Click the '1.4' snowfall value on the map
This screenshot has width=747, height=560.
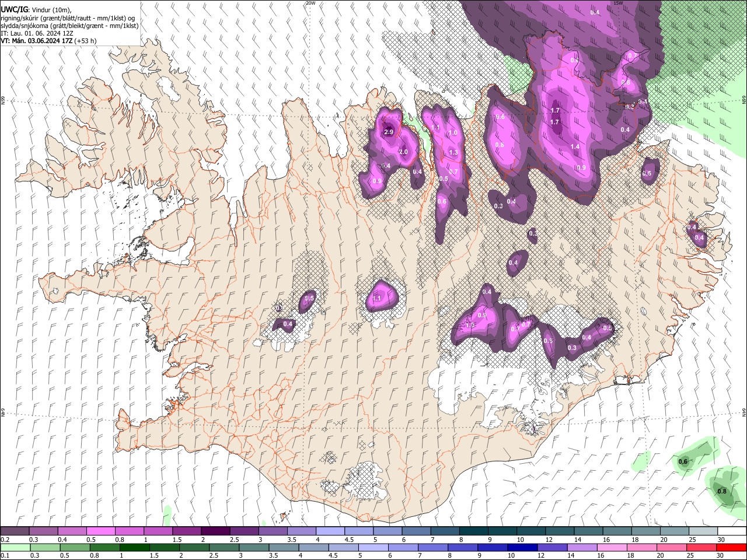pyautogui.click(x=575, y=147)
